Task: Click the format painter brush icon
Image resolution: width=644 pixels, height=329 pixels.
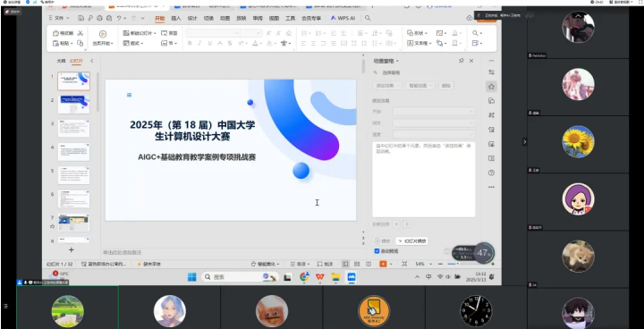Action: [55, 33]
